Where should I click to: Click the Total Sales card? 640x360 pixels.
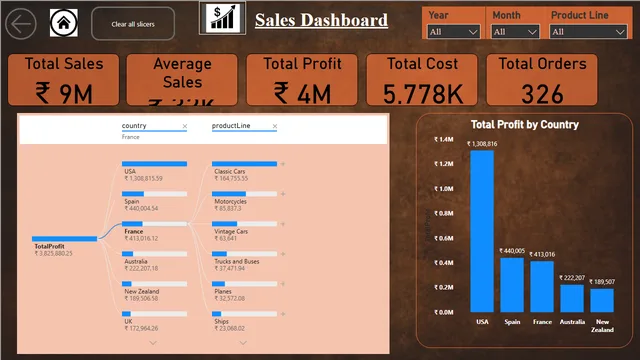click(x=64, y=80)
